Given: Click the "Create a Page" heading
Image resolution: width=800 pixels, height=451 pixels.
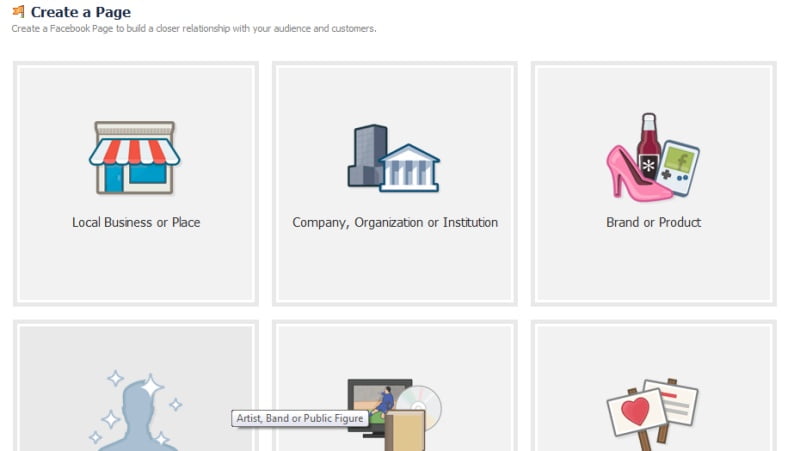Looking at the screenshot, I should 80,12.
